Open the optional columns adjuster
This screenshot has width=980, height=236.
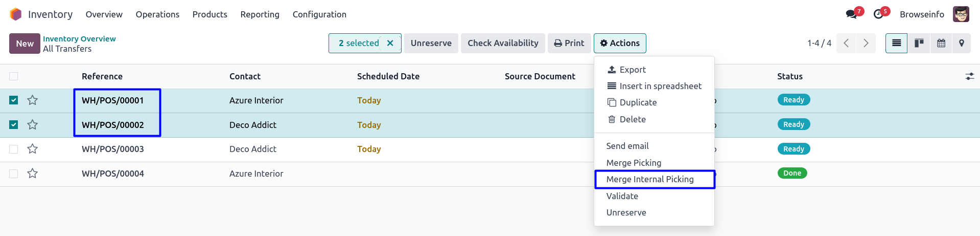click(969, 76)
